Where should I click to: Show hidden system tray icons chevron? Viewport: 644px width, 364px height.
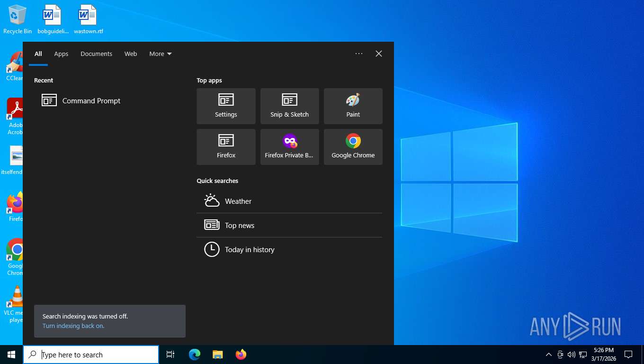click(x=548, y=355)
